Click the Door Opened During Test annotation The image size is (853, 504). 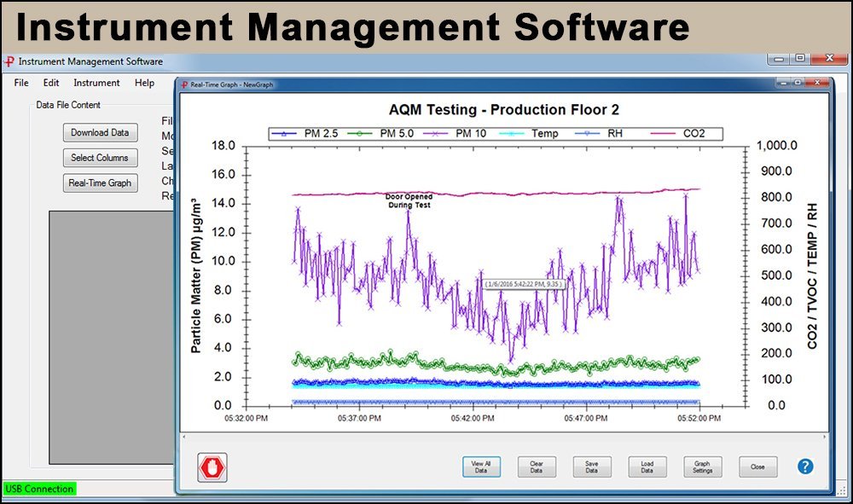pyautogui.click(x=408, y=200)
